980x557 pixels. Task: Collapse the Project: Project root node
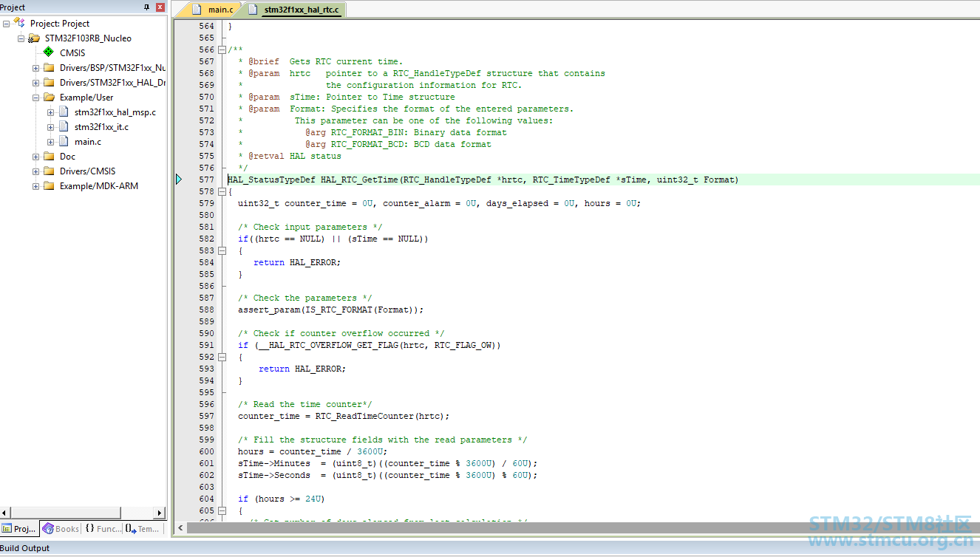point(6,24)
